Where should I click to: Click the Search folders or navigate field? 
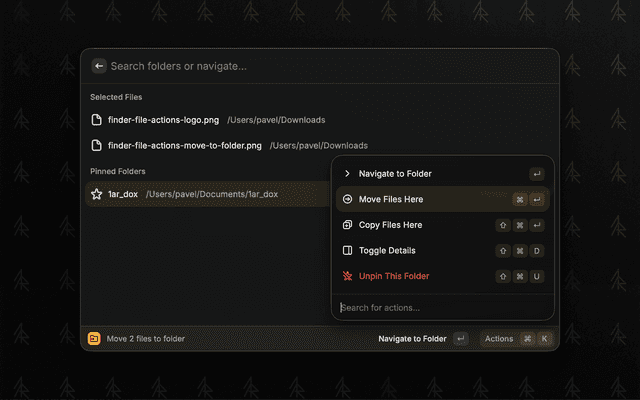click(x=320, y=66)
